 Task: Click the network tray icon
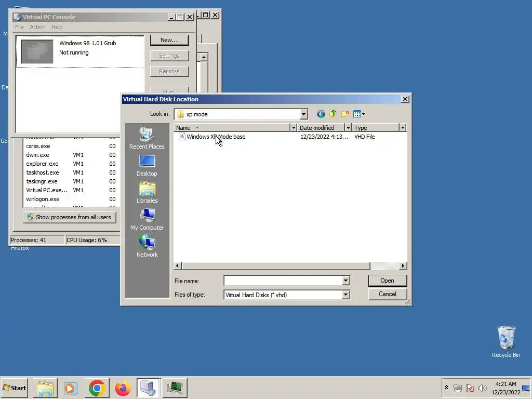(457, 388)
